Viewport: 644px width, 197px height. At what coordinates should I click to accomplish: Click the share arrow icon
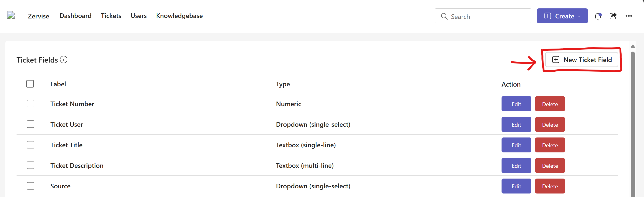coord(613,16)
